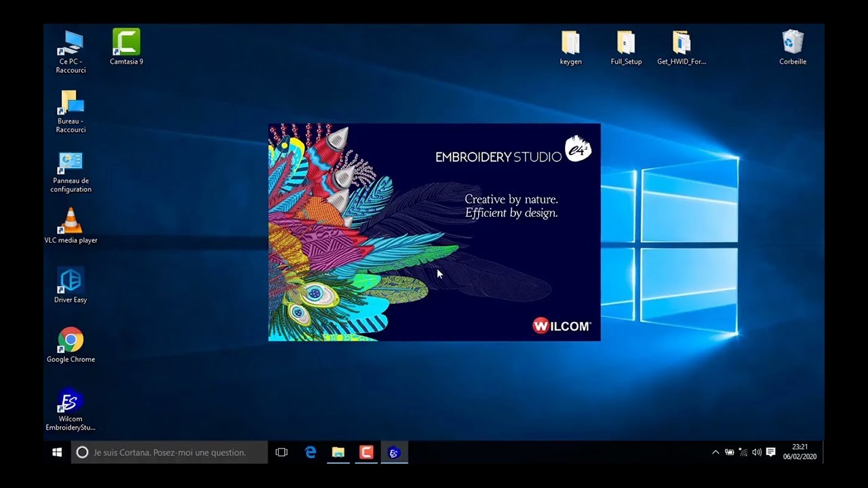Select the keygen folder on desktop
The height and width of the screenshot is (488, 868).
570,47
